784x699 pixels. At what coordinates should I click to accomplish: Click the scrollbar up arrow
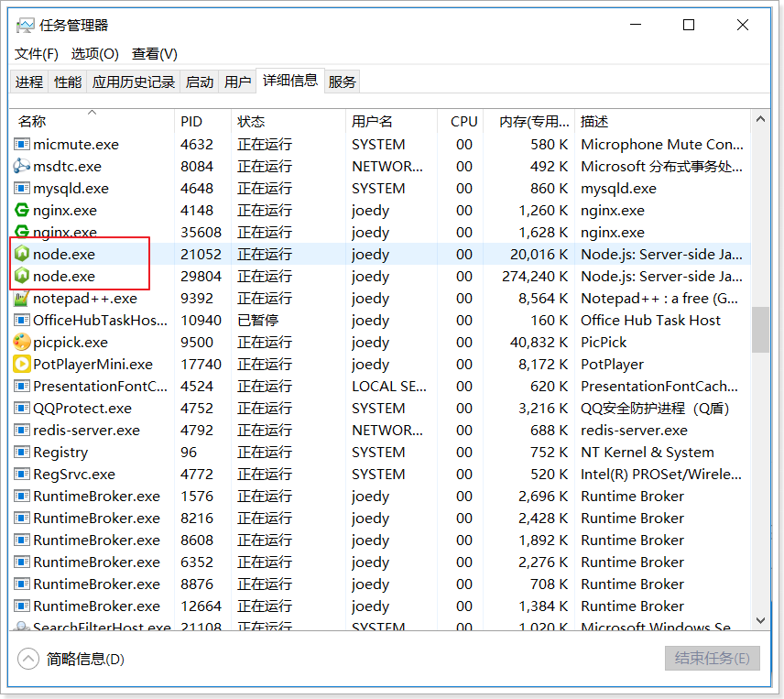pos(760,119)
